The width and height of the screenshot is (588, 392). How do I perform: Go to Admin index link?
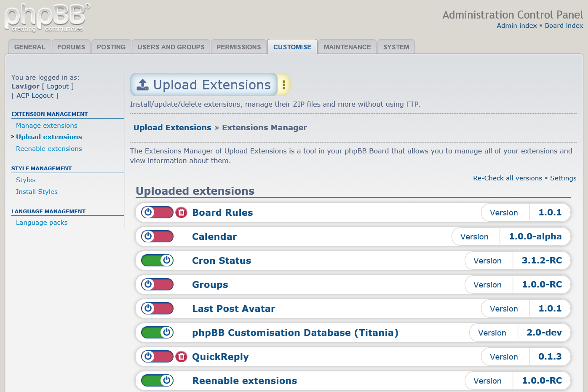pos(517,26)
